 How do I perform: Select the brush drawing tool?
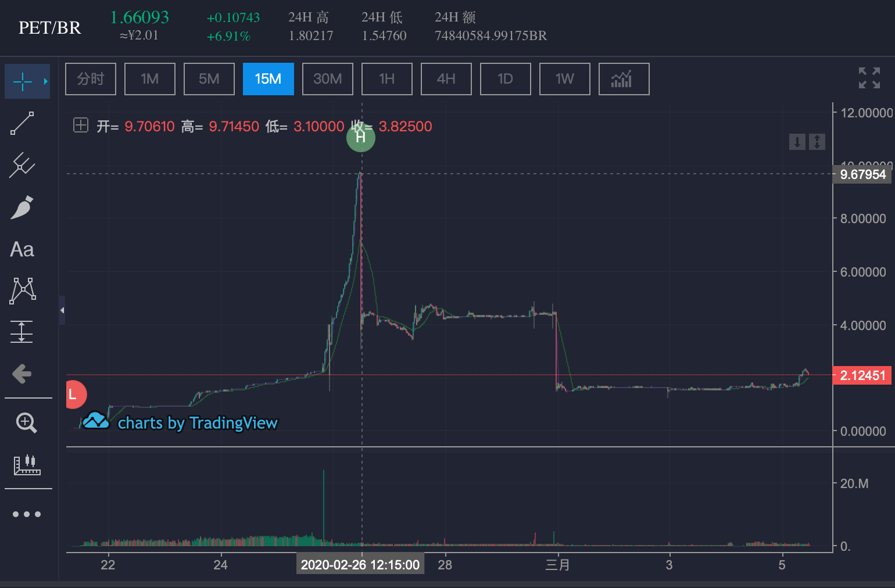pos(22,208)
